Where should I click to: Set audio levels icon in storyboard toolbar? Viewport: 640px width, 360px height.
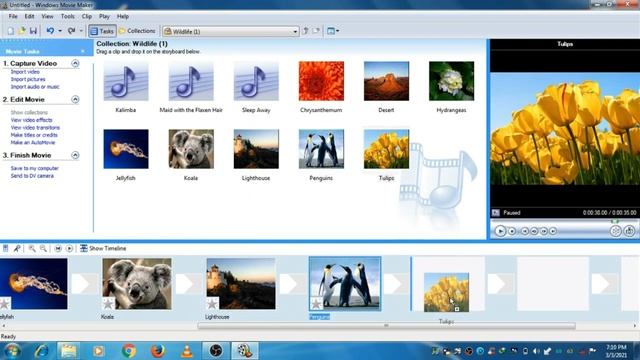6,248
